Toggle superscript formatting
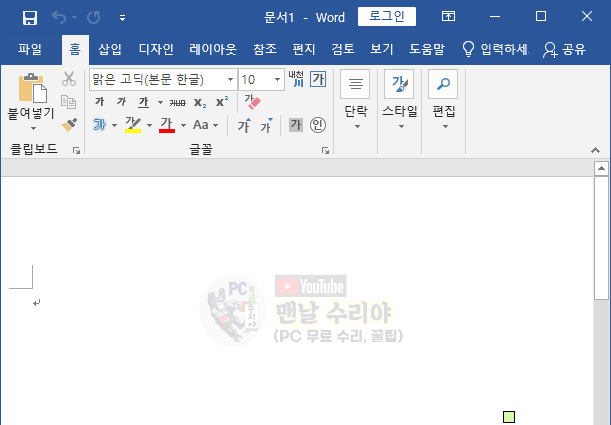611x425 pixels. [222, 102]
